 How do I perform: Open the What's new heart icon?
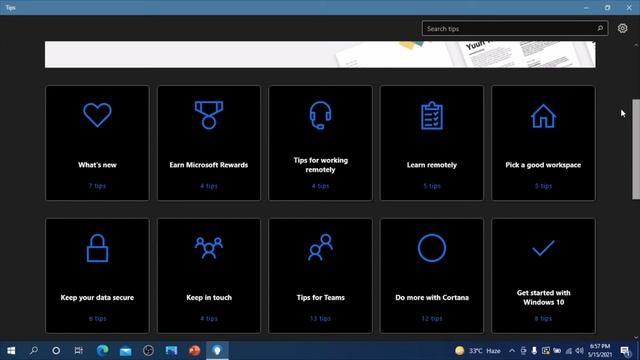97,115
